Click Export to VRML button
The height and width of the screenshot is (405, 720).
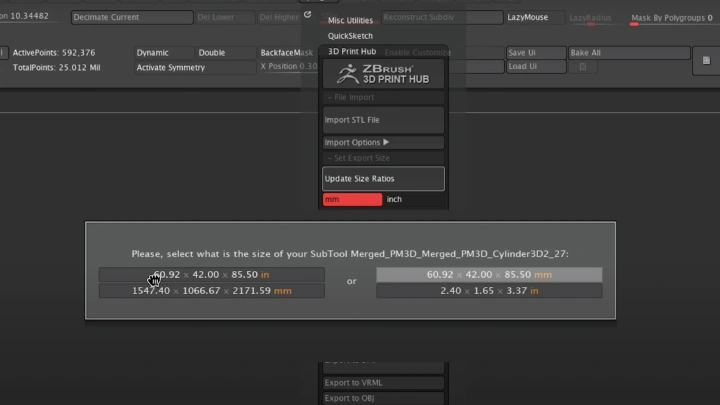tap(383, 383)
